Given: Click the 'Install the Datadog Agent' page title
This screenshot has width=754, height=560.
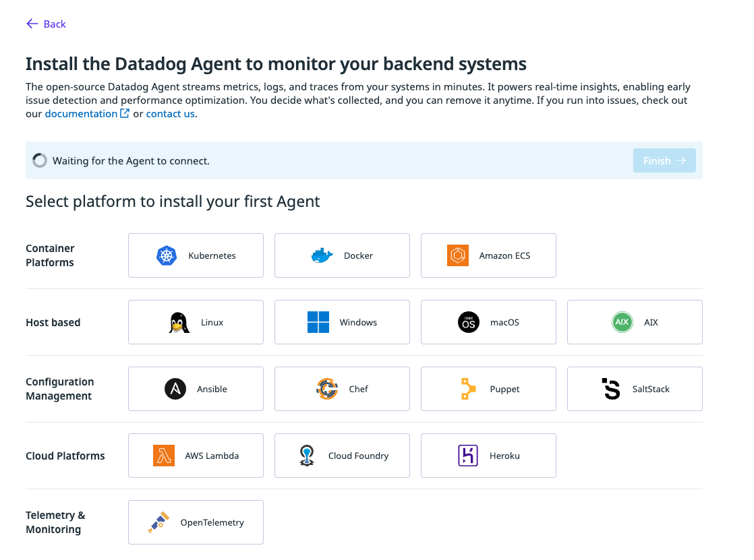Looking at the screenshot, I should point(276,64).
